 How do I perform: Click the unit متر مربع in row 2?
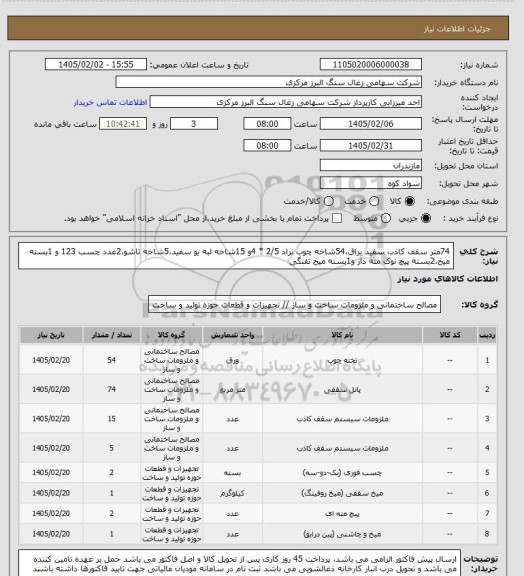pos(232,390)
